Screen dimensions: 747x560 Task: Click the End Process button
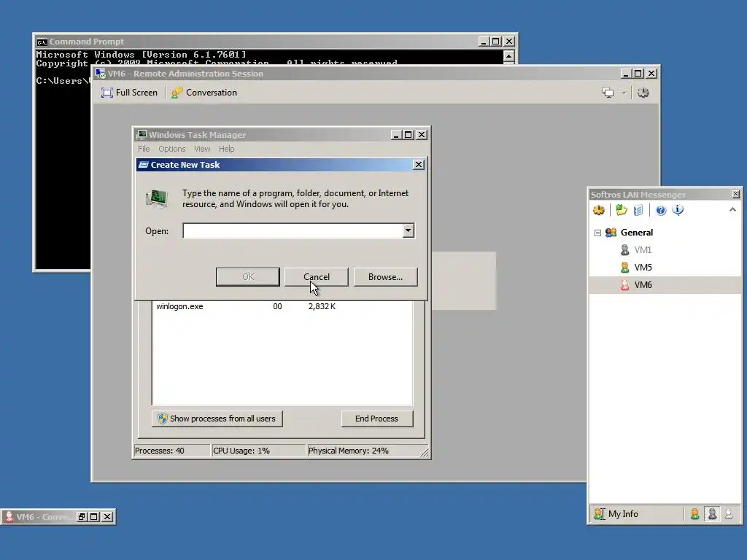(x=377, y=419)
